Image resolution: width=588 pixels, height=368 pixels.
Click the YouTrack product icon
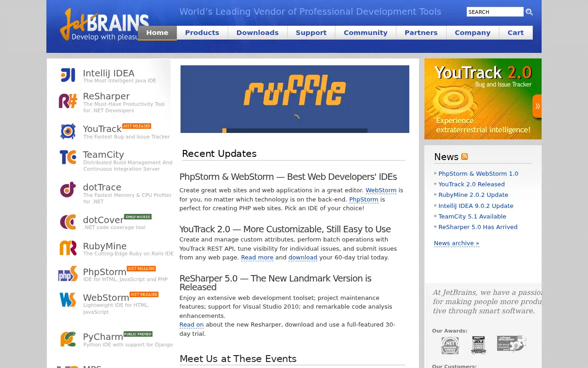68,131
